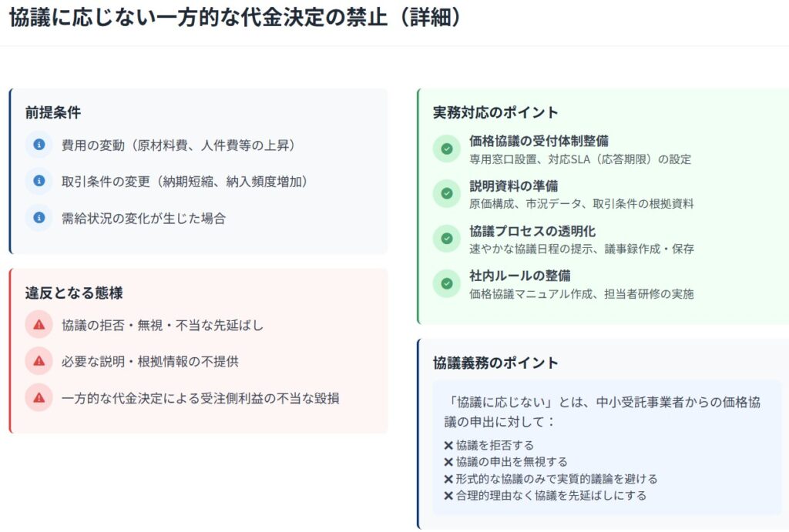Click warning icon beside 協議の拒否・無視
The image size is (789, 532).
coord(39,325)
